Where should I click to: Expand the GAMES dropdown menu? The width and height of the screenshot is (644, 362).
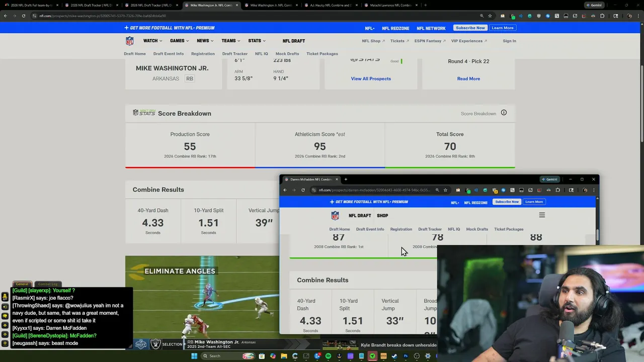point(179,41)
